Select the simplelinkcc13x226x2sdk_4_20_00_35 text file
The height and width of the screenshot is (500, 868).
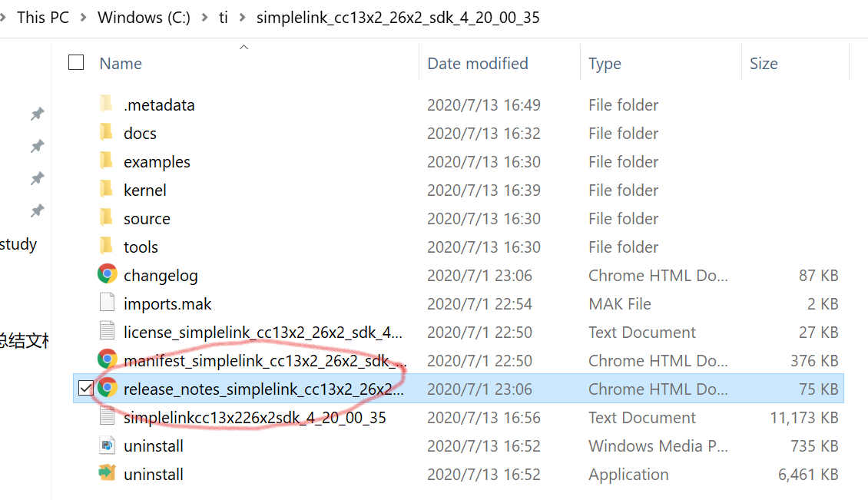254,417
